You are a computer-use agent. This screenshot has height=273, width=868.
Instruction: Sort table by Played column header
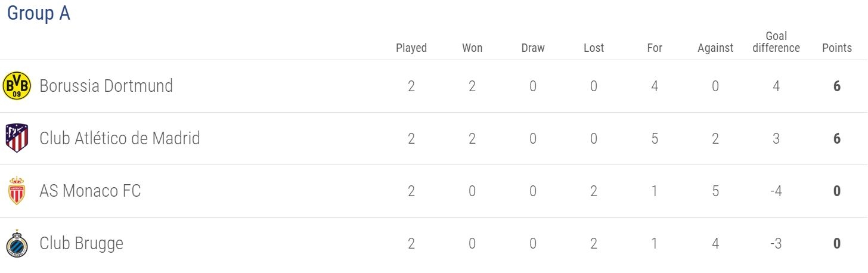click(411, 48)
